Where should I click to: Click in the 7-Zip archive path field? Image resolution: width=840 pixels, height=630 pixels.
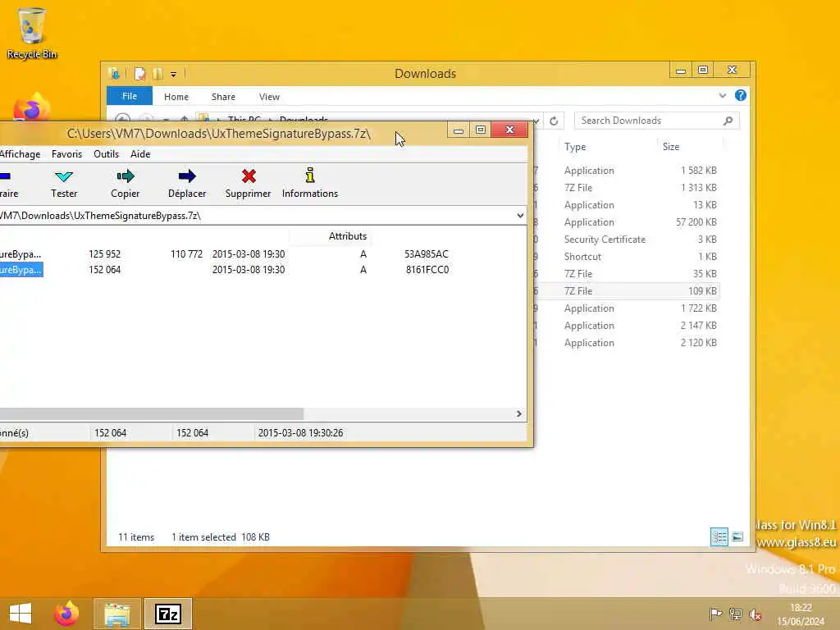pos(257,216)
